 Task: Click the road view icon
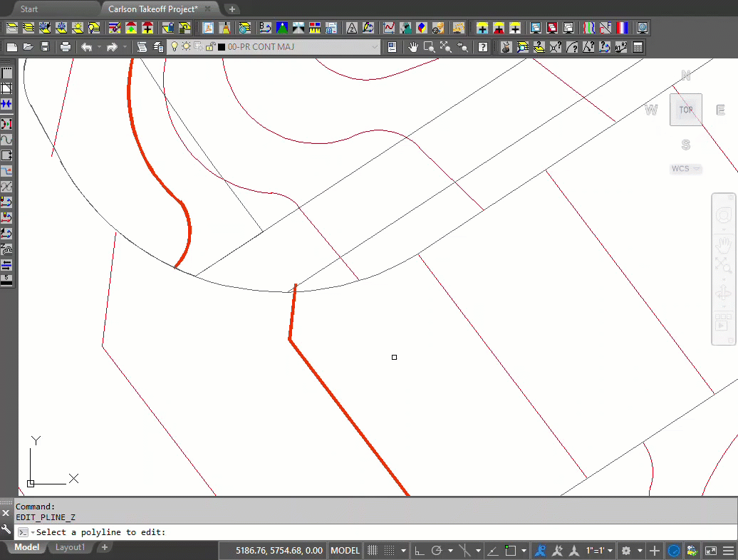[x=298, y=28]
